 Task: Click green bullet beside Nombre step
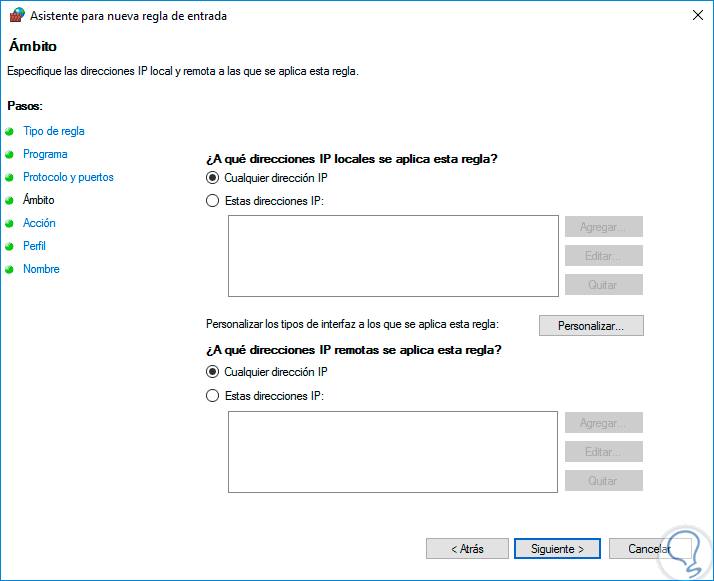click(x=10, y=269)
